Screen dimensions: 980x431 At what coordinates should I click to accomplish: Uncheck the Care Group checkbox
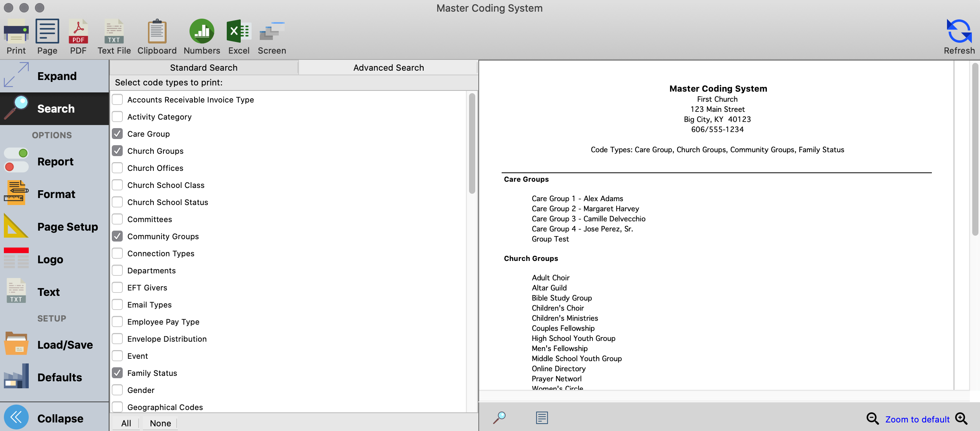point(117,134)
